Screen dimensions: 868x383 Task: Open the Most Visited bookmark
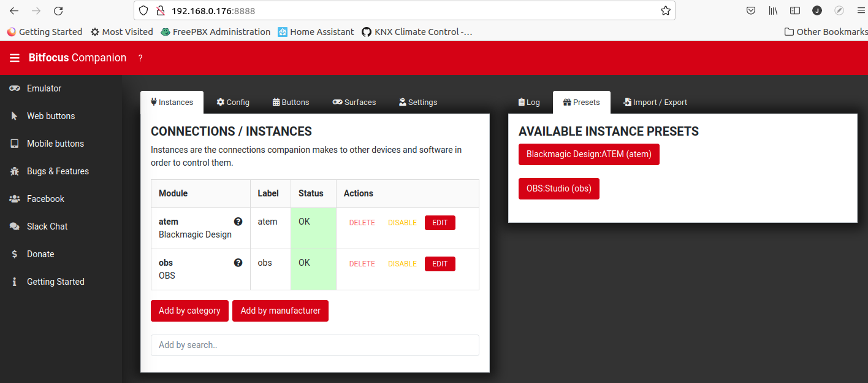122,32
